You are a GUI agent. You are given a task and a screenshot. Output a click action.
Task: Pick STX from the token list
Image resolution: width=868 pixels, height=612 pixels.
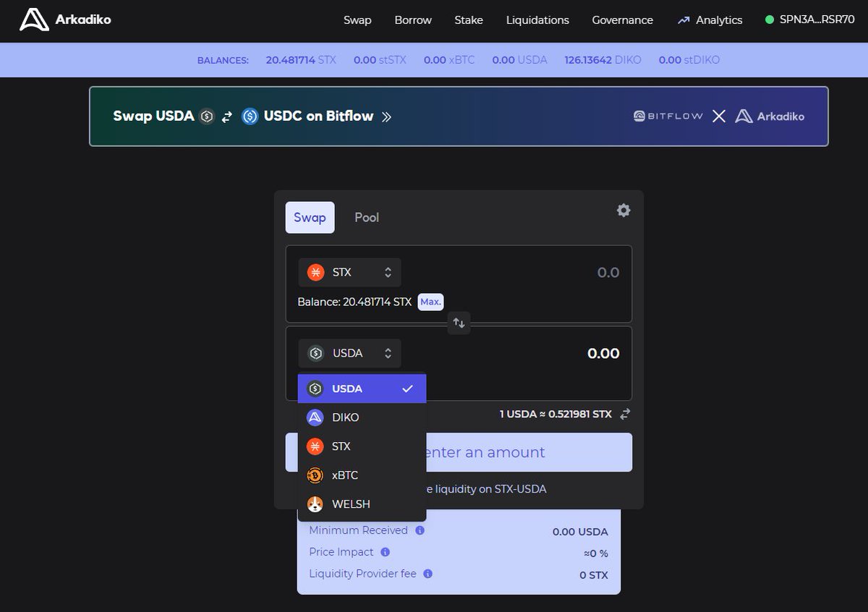(x=362, y=446)
